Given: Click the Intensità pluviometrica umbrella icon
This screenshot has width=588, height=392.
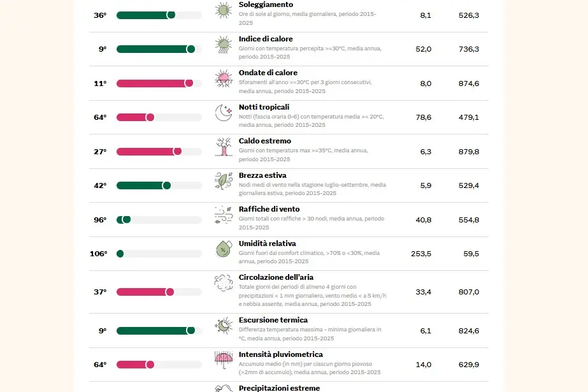Looking at the screenshot, I should click(x=223, y=360).
